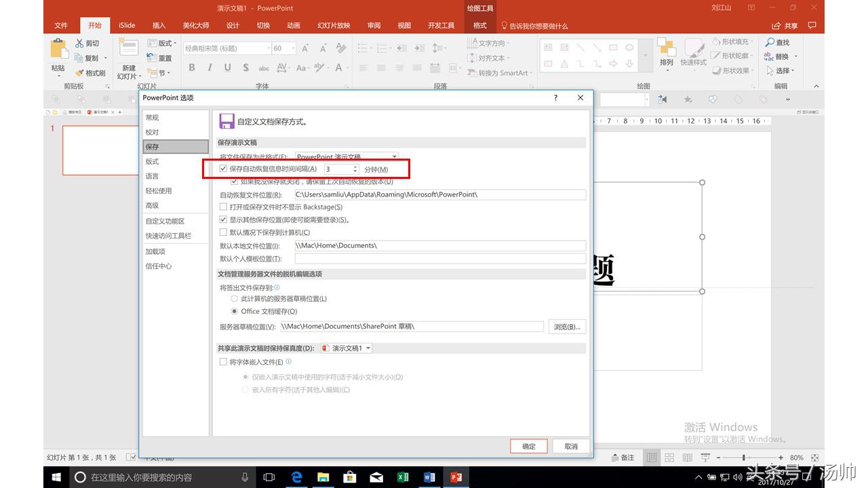Click the help question mark in options dialog
The width and height of the screenshot is (868, 488).
[x=556, y=98]
